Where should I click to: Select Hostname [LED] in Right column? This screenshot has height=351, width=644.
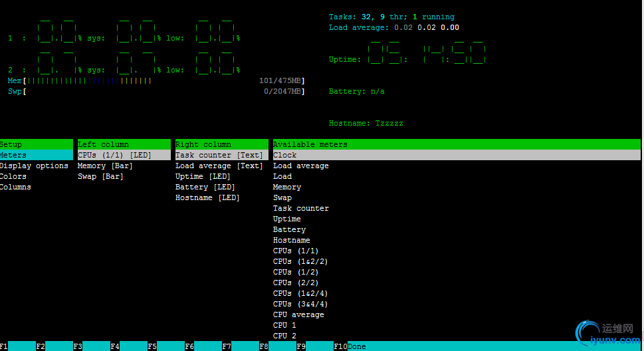(x=207, y=197)
